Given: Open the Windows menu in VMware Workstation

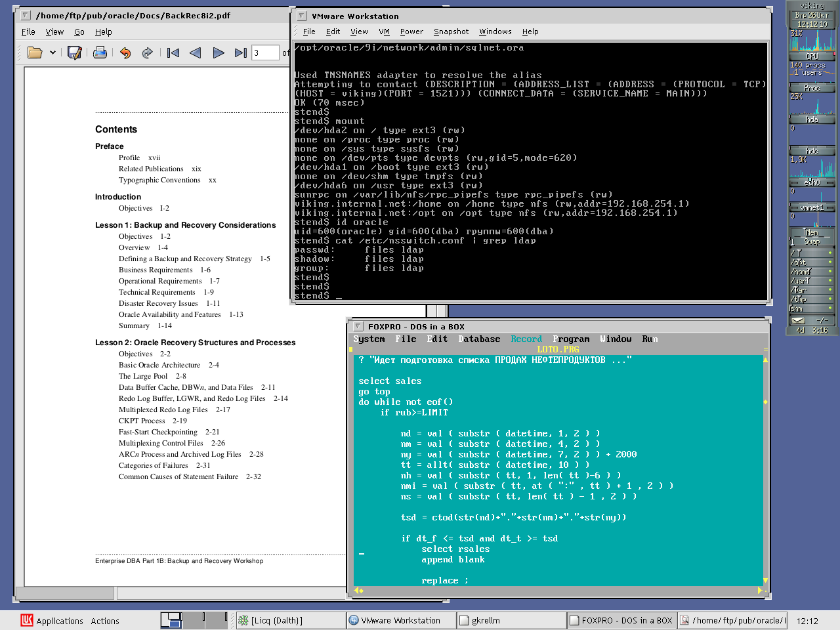Looking at the screenshot, I should 495,31.
